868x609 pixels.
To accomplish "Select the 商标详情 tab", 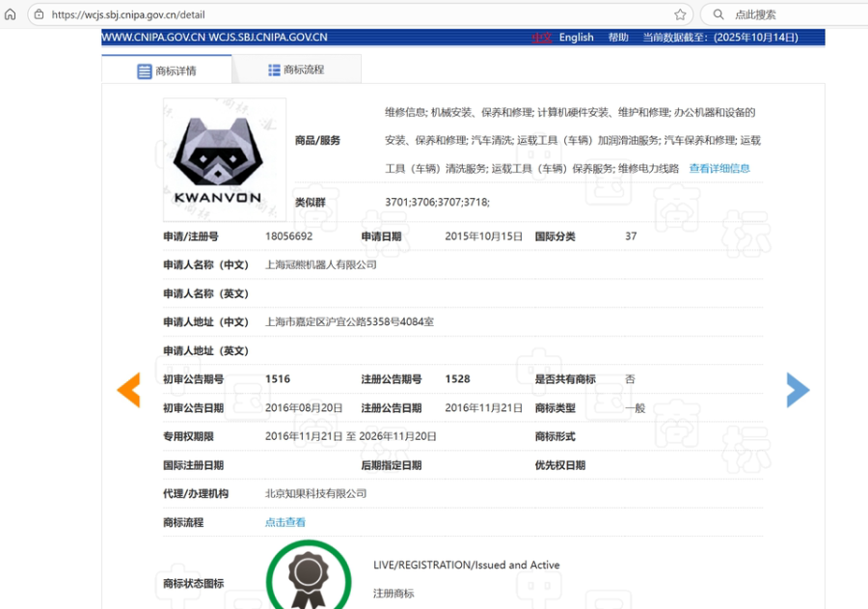I will pos(176,69).
